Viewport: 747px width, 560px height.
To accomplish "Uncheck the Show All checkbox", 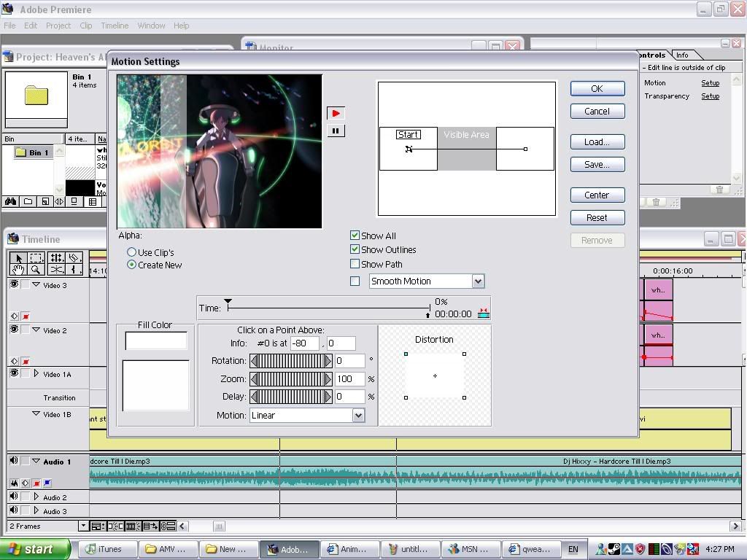I will pos(355,236).
